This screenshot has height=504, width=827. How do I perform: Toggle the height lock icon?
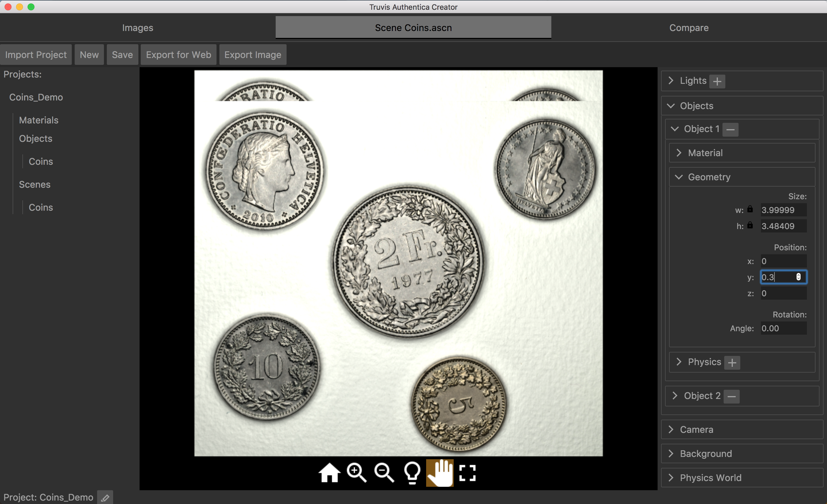[750, 225]
